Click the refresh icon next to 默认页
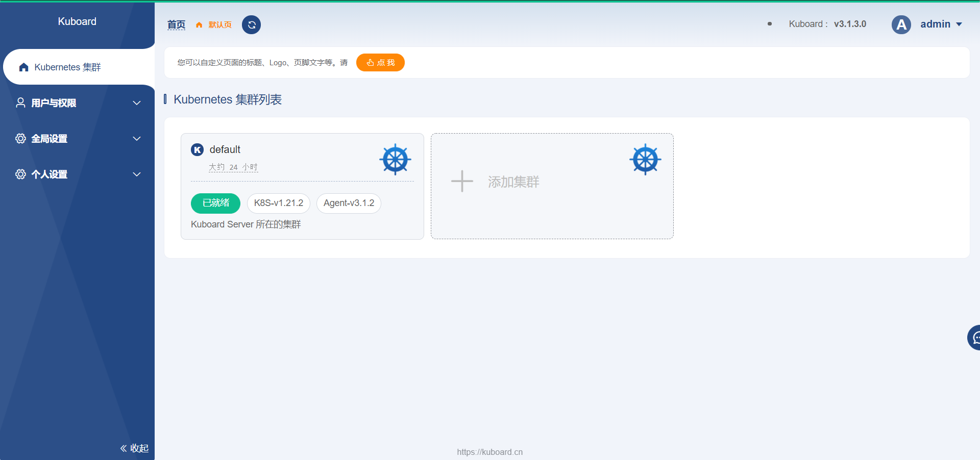980x460 pixels. [251, 24]
